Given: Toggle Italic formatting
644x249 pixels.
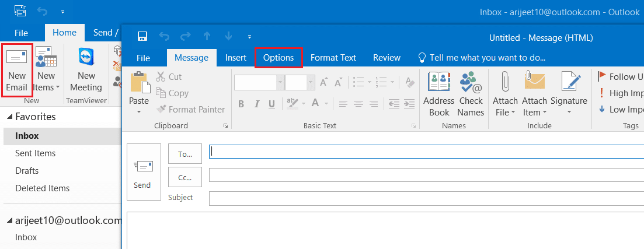Looking at the screenshot, I should coord(256,104).
